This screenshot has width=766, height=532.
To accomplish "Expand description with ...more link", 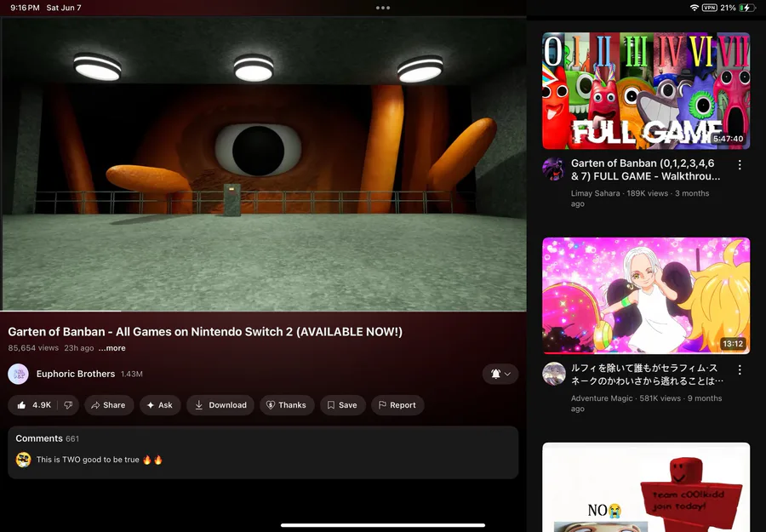I will [x=111, y=348].
